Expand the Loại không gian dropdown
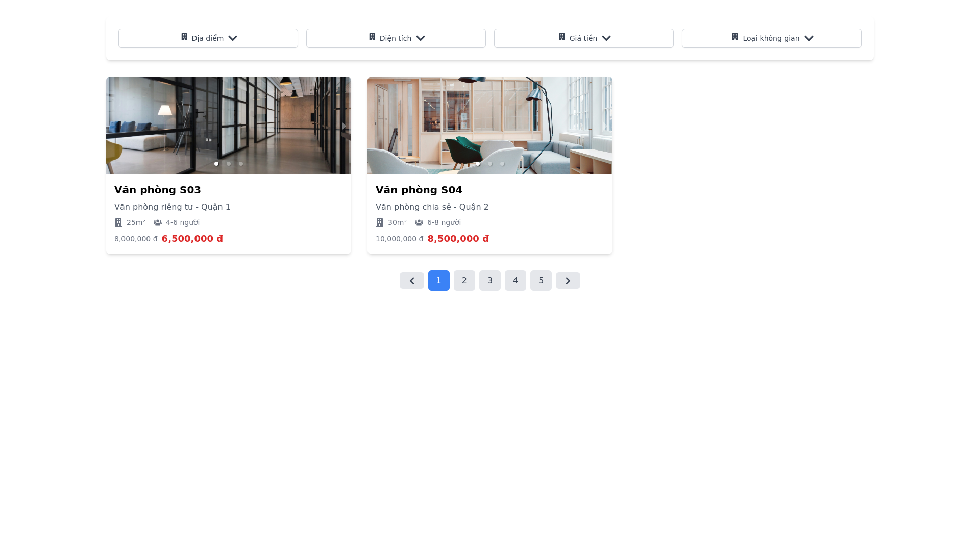The height and width of the screenshot is (551, 980). (x=771, y=38)
